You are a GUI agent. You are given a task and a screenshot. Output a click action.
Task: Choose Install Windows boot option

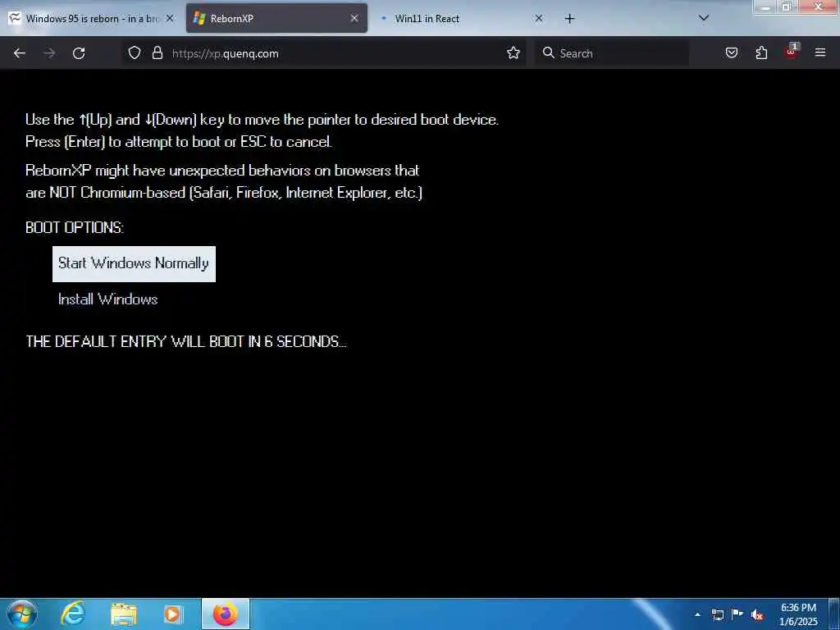pyautogui.click(x=107, y=299)
